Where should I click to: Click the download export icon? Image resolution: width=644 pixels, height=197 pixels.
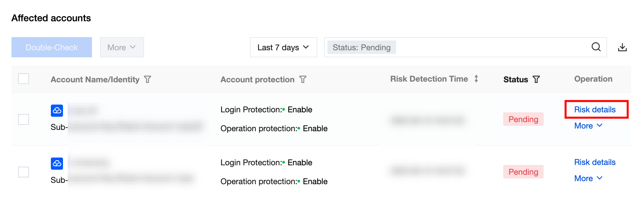[x=622, y=47]
